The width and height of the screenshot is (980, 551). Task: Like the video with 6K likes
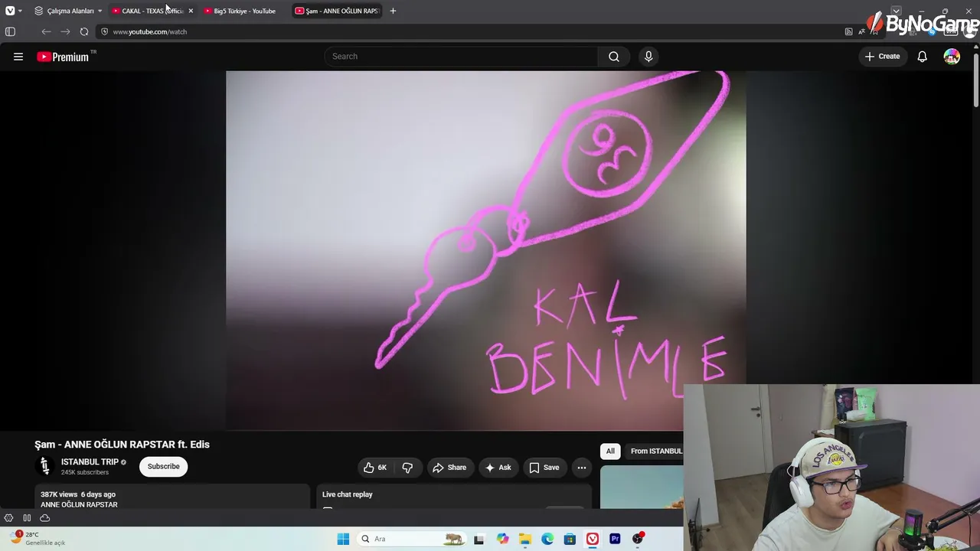(x=376, y=468)
